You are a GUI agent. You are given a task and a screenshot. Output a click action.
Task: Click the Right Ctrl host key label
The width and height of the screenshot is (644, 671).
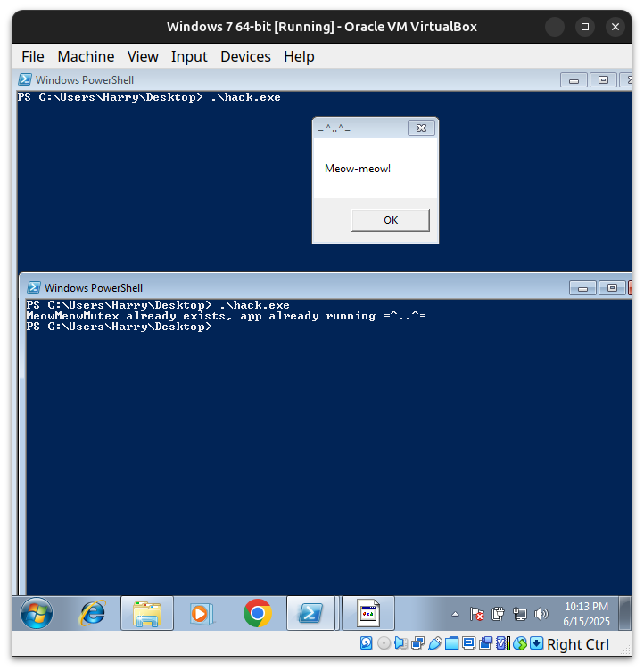point(578,644)
